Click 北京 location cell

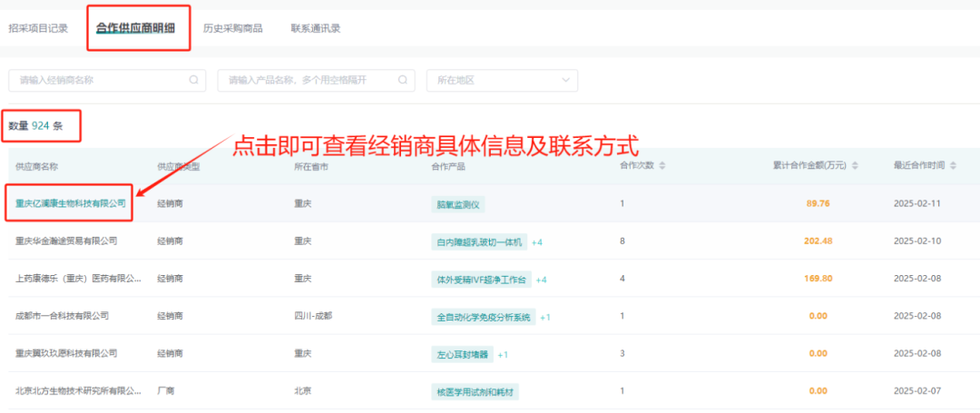(x=303, y=391)
